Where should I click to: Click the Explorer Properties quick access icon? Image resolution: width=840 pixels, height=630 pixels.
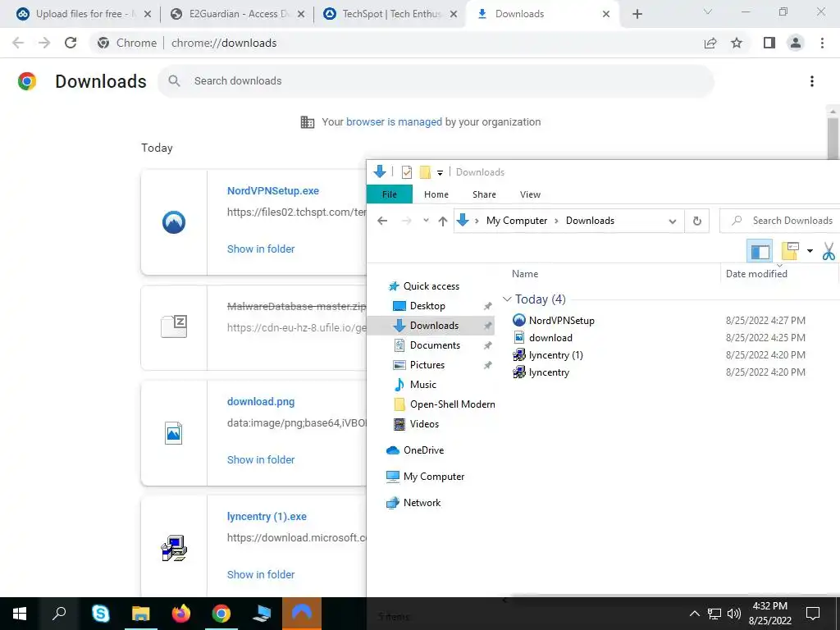point(407,172)
